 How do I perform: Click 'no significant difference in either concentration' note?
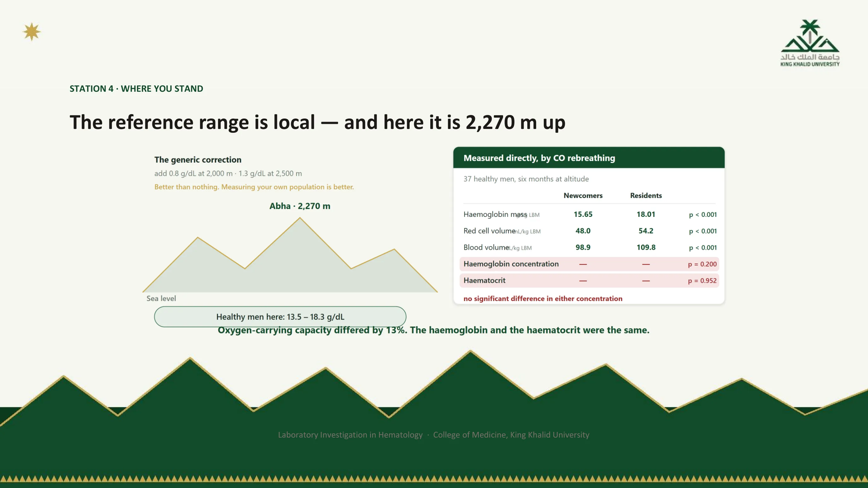542,299
